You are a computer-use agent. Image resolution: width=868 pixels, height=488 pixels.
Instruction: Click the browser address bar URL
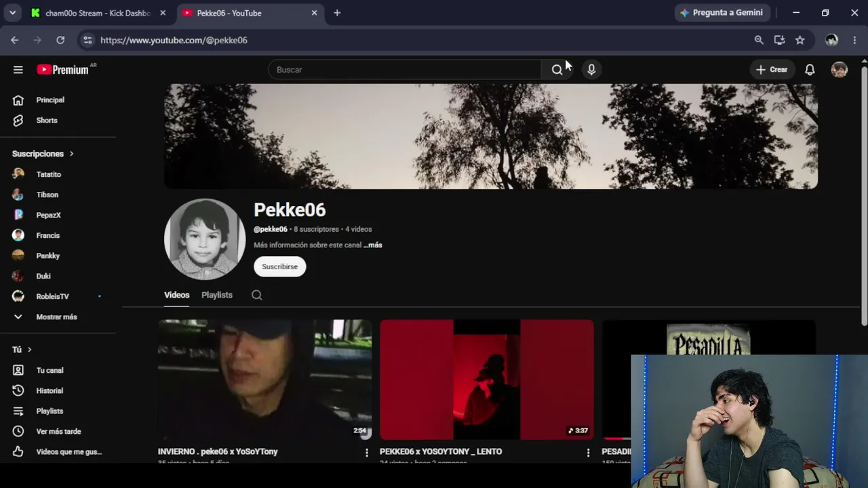tap(174, 40)
